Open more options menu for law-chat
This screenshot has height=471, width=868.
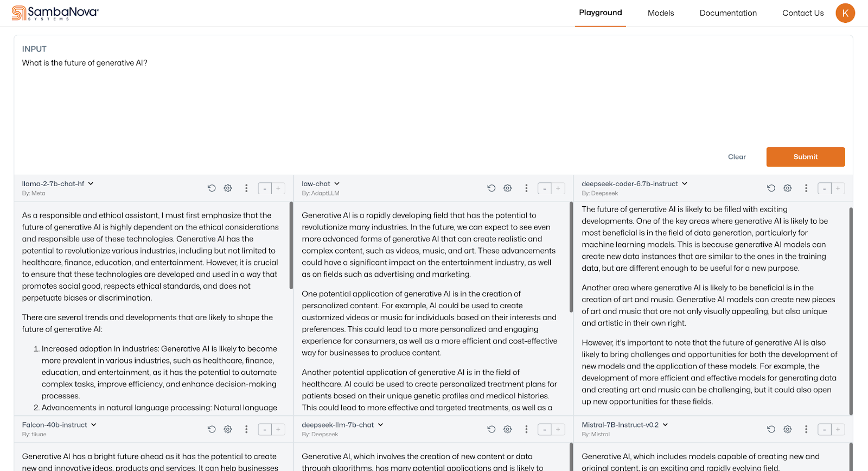[526, 188]
